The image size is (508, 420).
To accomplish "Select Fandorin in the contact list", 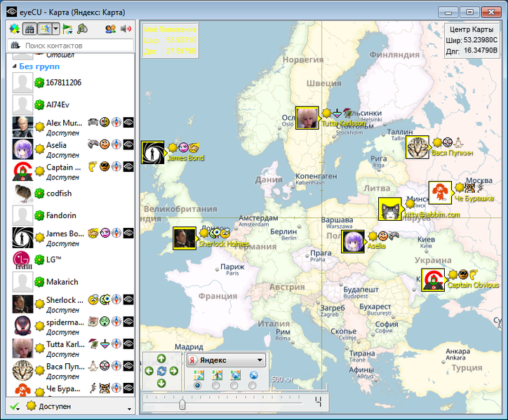I will [x=61, y=215].
